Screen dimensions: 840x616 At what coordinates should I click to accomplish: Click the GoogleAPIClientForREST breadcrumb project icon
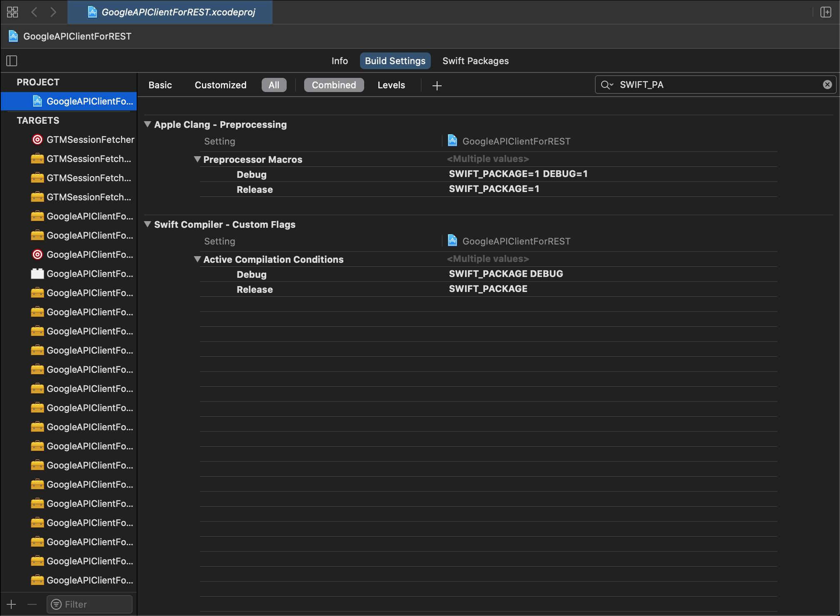pyautogui.click(x=13, y=36)
